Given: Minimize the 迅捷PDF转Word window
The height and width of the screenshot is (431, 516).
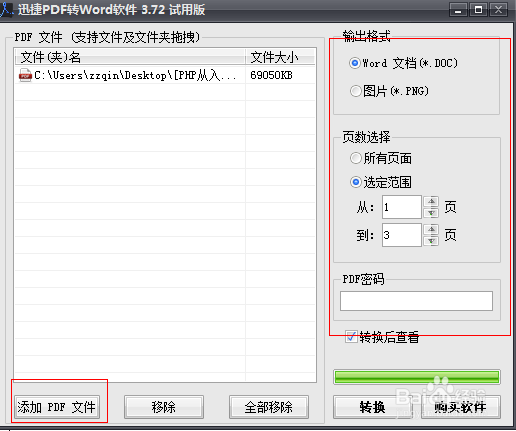Looking at the screenshot, I should pos(458,10).
